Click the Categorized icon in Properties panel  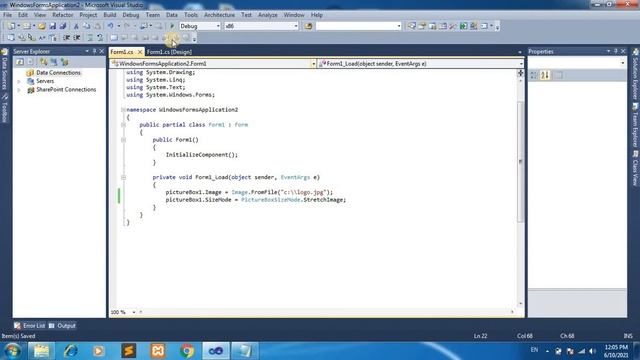tap(534, 75)
